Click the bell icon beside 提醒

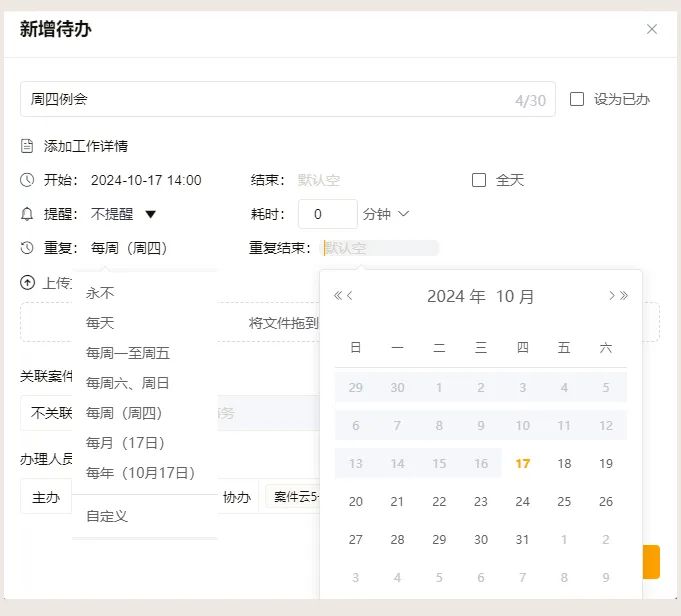[x=27, y=213]
